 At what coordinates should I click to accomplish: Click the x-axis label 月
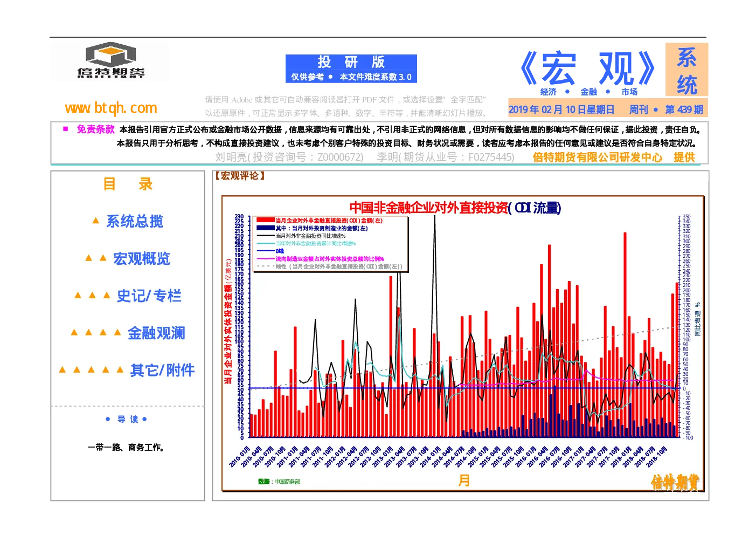tap(463, 481)
